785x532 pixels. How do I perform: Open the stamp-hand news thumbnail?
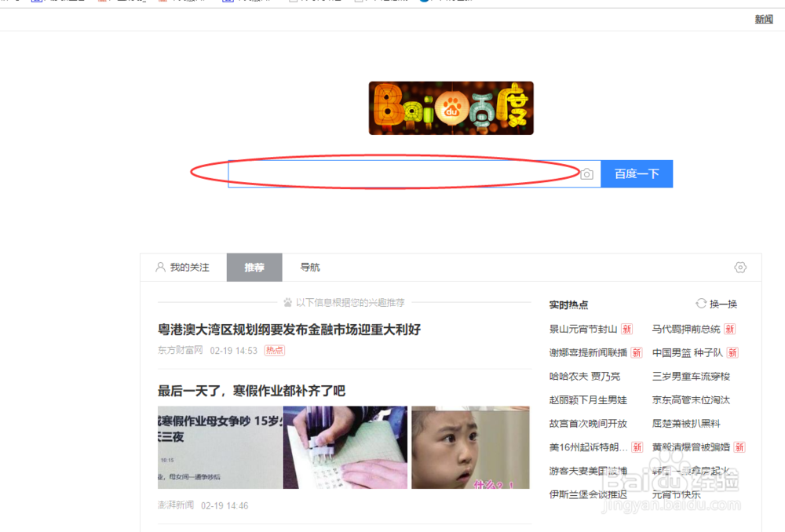point(345,447)
